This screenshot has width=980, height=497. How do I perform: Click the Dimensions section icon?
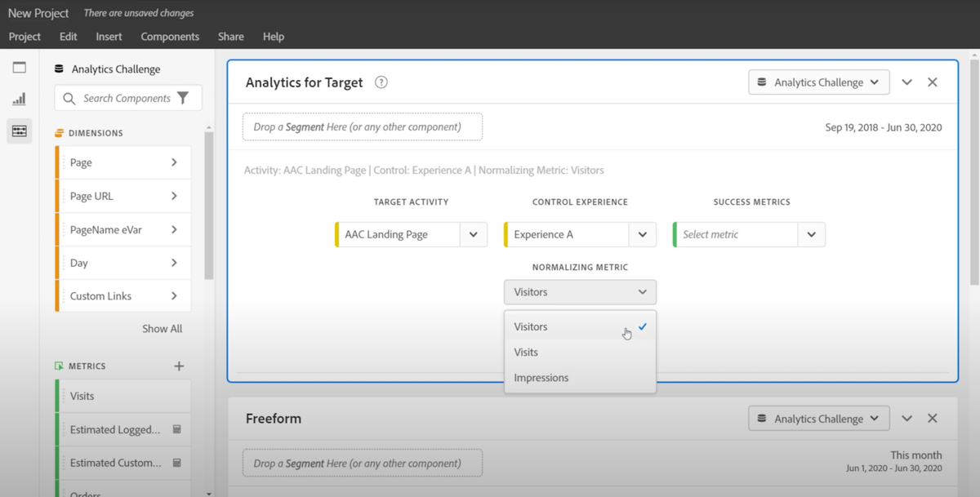(59, 133)
